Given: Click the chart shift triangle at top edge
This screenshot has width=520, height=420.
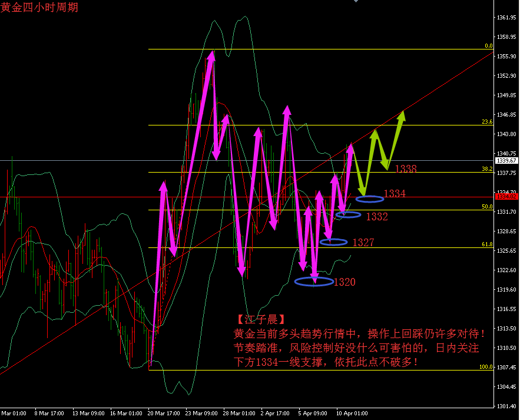Looking at the screenshot, I should 355,2.
